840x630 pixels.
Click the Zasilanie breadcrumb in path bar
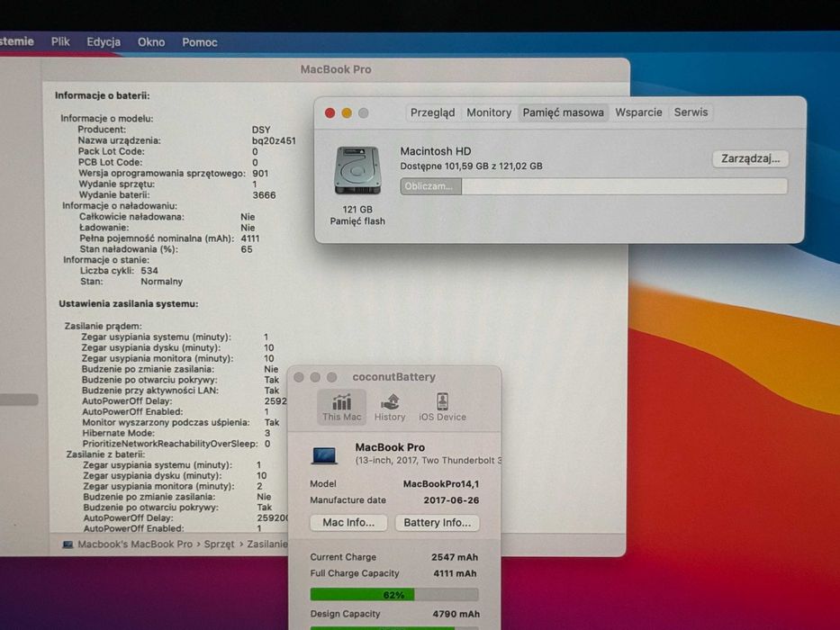coord(266,544)
